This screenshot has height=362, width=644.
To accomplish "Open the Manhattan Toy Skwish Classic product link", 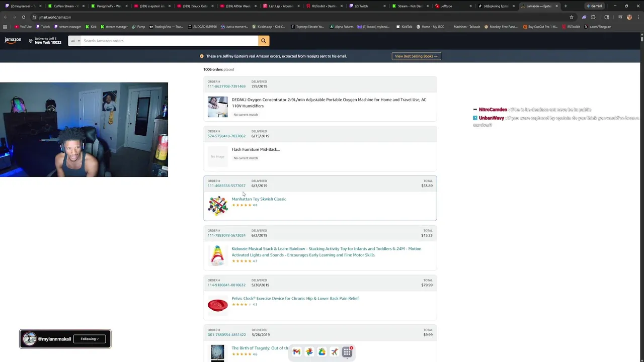I will coord(259,199).
